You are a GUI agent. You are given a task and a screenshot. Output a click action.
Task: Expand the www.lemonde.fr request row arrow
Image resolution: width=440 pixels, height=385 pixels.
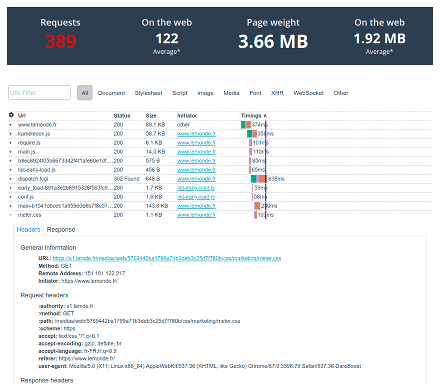pyautogui.click(x=10, y=125)
